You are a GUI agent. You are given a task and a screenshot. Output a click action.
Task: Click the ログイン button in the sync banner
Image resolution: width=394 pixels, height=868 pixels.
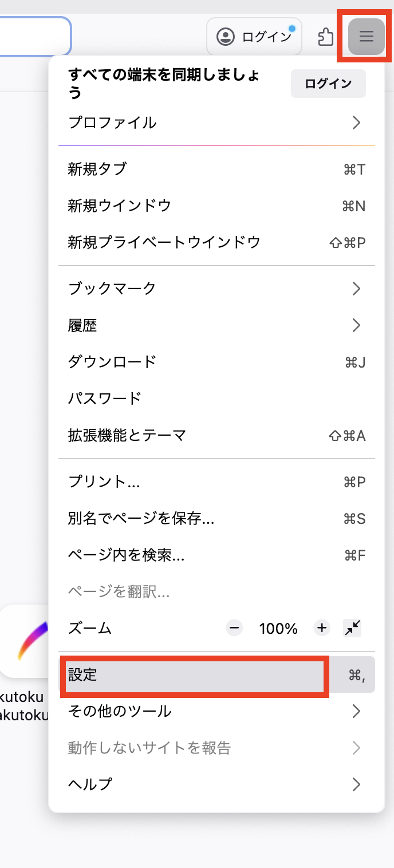[x=328, y=84]
